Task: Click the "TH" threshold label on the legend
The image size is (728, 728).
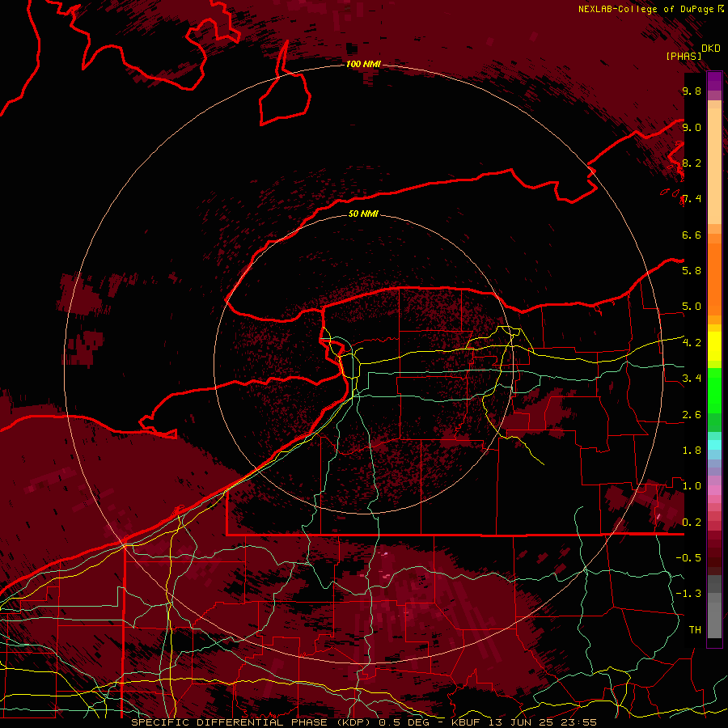Action: click(x=695, y=629)
